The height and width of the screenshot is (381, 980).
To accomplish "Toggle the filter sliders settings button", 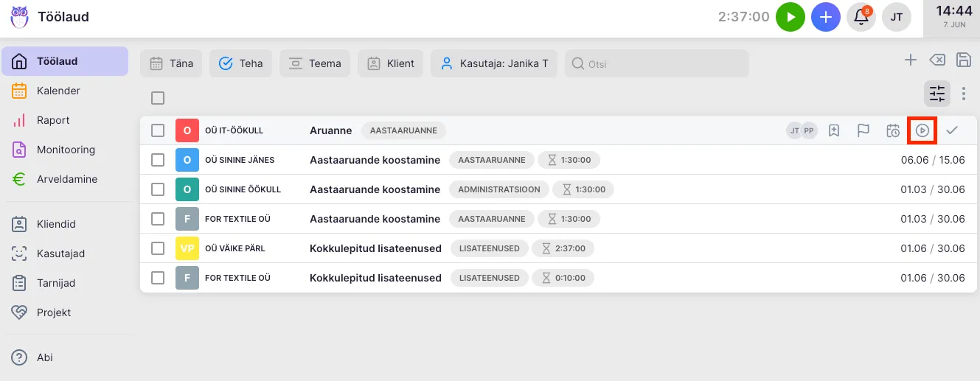I will point(937,94).
